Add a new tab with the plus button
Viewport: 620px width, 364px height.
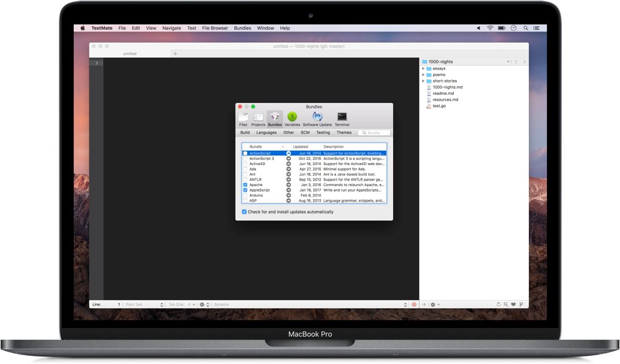pos(175,53)
